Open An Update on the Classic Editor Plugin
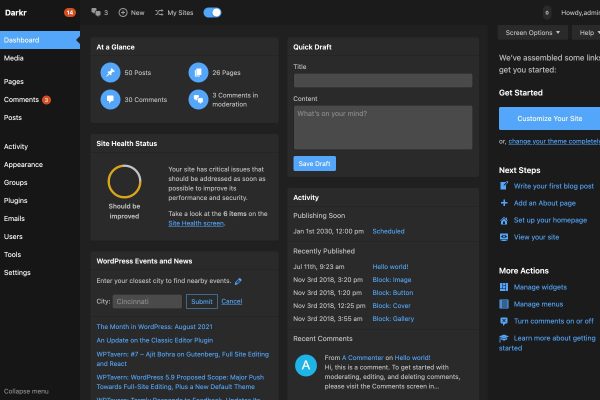 (x=155, y=340)
